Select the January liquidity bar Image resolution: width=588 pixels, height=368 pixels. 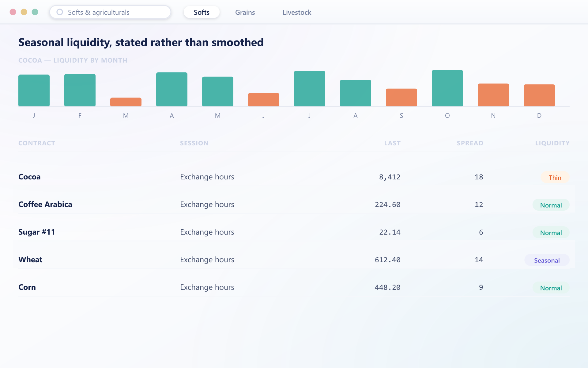click(34, 90)
